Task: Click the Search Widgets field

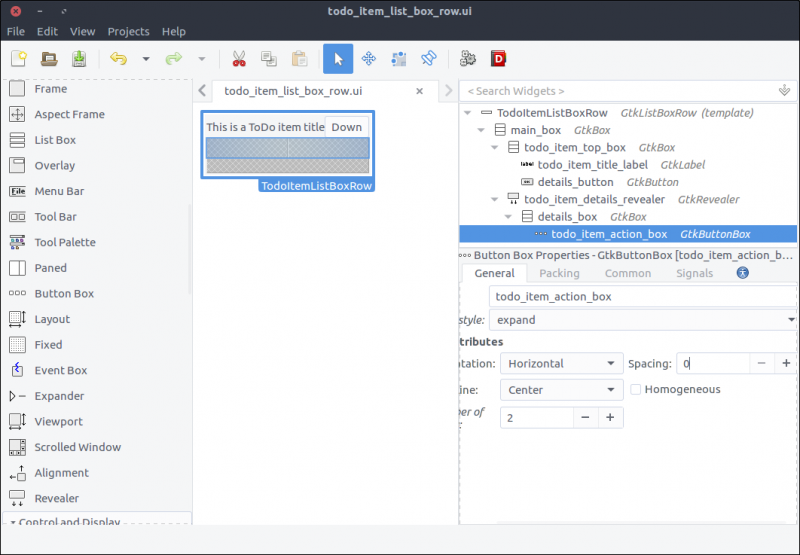Action: click(618, 91)
